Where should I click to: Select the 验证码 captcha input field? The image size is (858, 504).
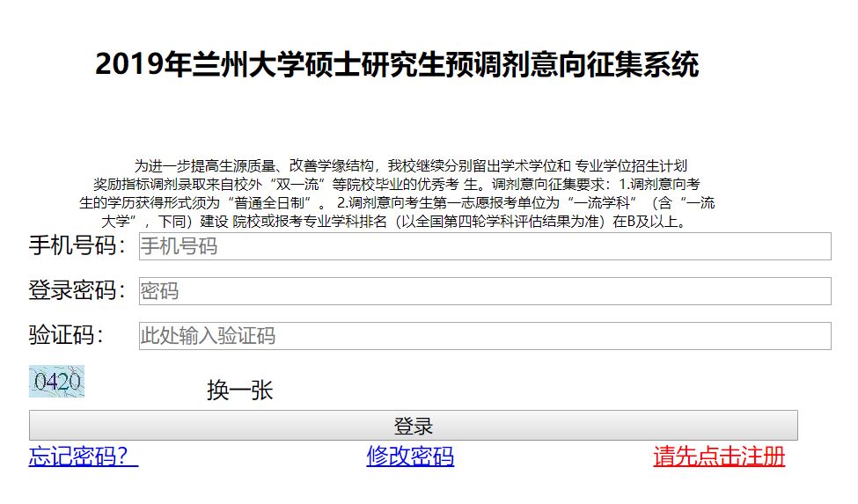(x=485, y=336)
